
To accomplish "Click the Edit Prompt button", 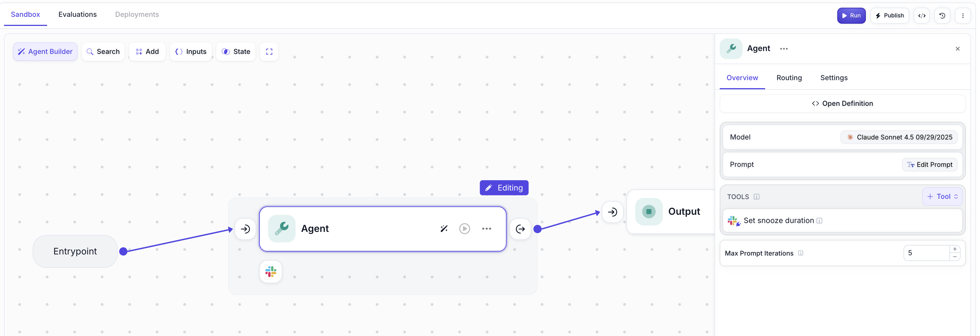I will tap(929, 165).
